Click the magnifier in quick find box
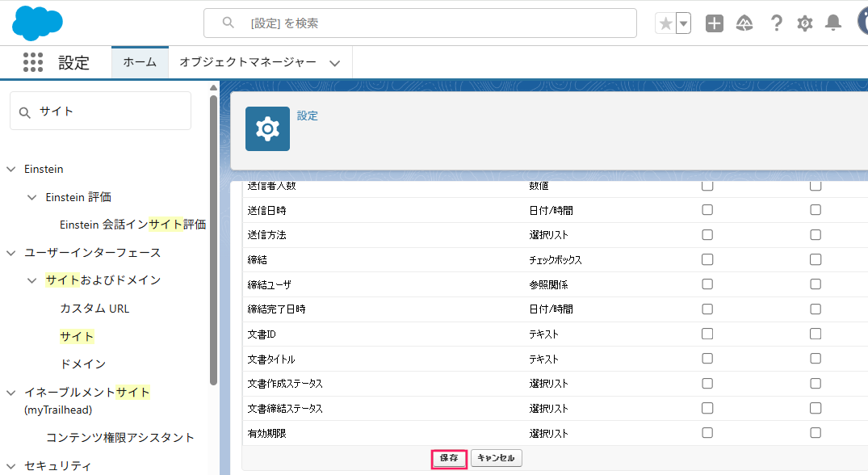Viewport: 868px width, 475px height. pyautogui.click(x=24, y=112)
